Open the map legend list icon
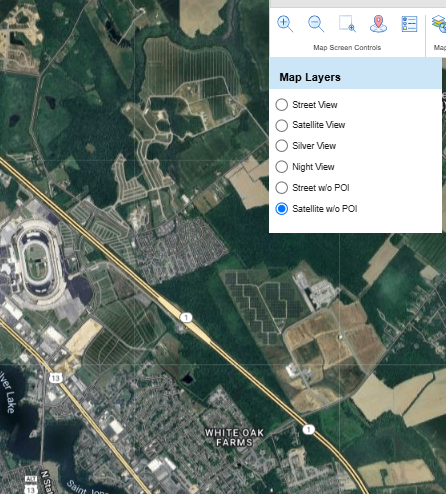This screenshot has height=494, width=446. 409,24
